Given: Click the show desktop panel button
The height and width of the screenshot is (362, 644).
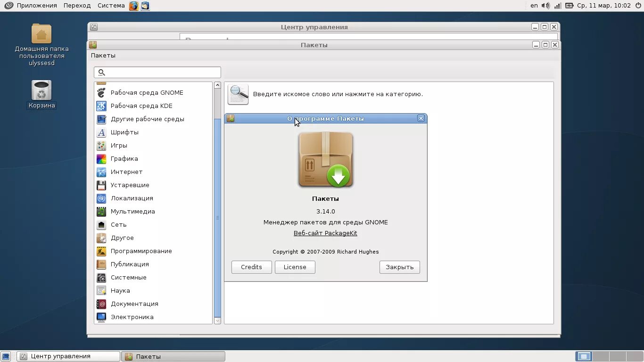Looking at the screenshot, I should click(x=6, y=356).
